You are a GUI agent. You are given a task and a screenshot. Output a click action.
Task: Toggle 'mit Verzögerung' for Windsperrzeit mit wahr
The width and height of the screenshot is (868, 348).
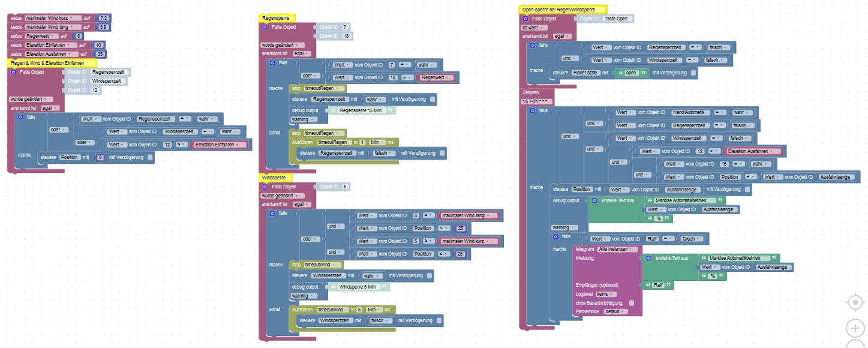tap(430, 275)
